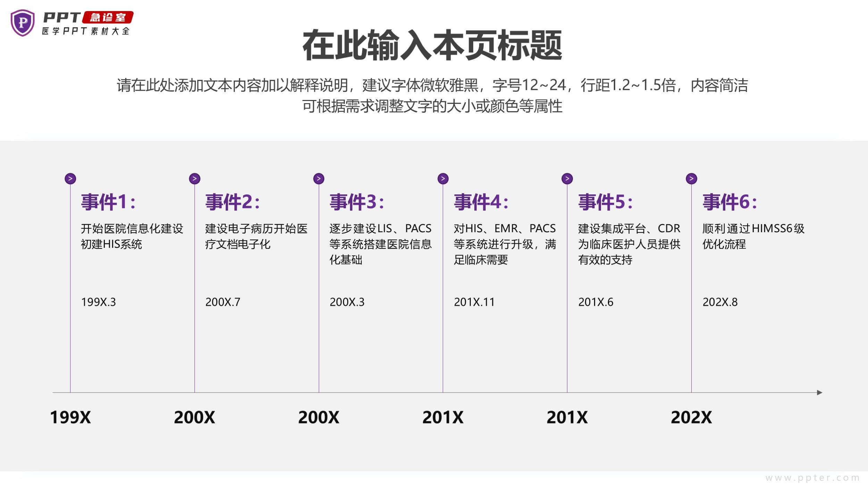Click www.ppter.com watermark link

812,478
